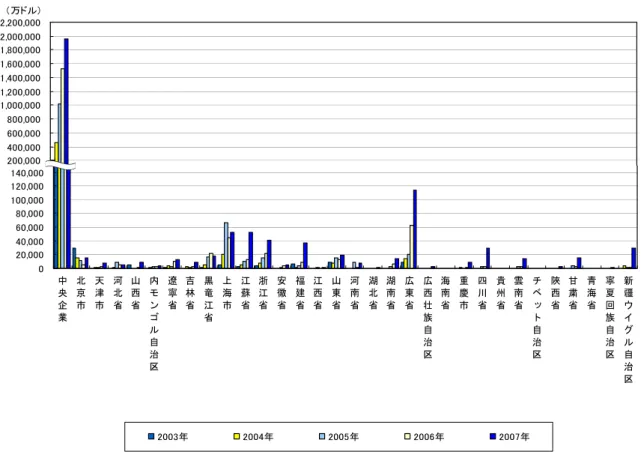
Task: Click the tallest 2007 bar for 中央企業
Action: point(66,153)
